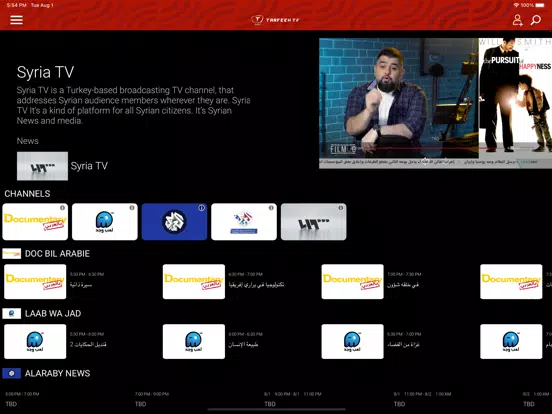Select Alaraby News TBD slot 5:00 PM - 7:00 PM
The width and height of the screenshot is (552, 414).
pyautogui.click(x=23, y=399)
